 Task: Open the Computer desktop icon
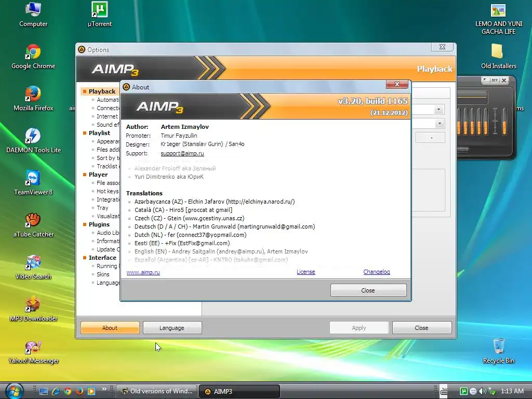(33, 15)
